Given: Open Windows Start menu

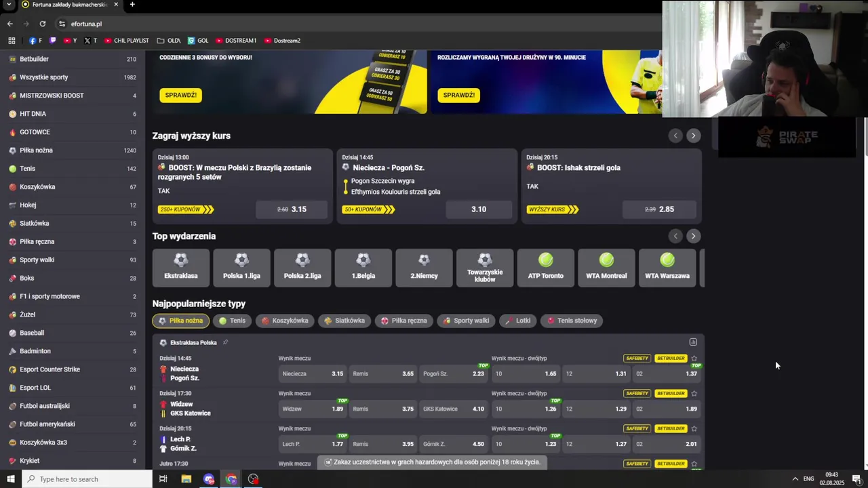Looking at the screenshot, I should pos(11,479).
